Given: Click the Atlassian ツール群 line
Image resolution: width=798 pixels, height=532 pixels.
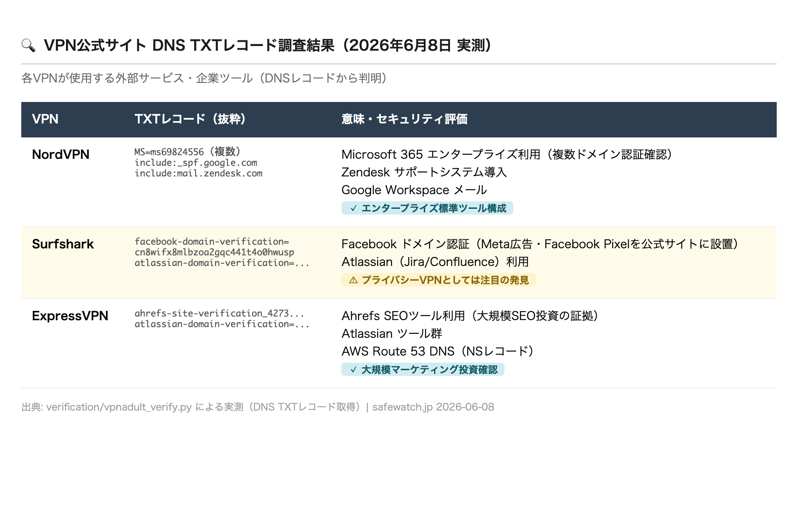Looking at the screenshot, I should tap(392, 333).
